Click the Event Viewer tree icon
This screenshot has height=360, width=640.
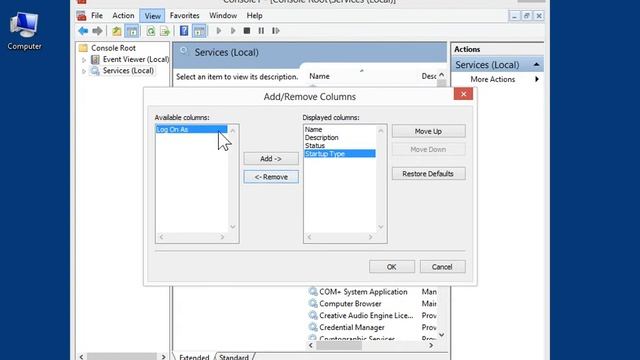(x=95, y=59)
